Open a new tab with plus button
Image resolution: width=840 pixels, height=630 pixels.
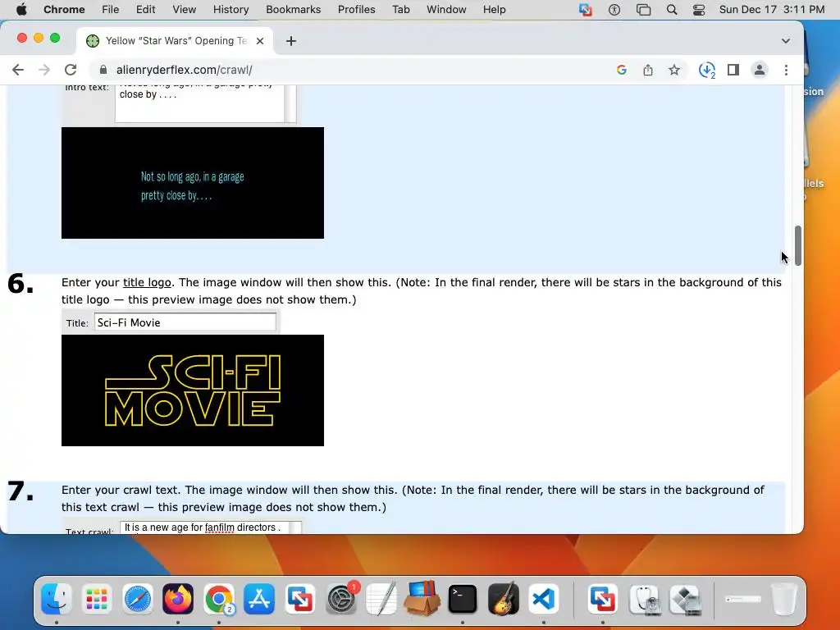(291, 41)
